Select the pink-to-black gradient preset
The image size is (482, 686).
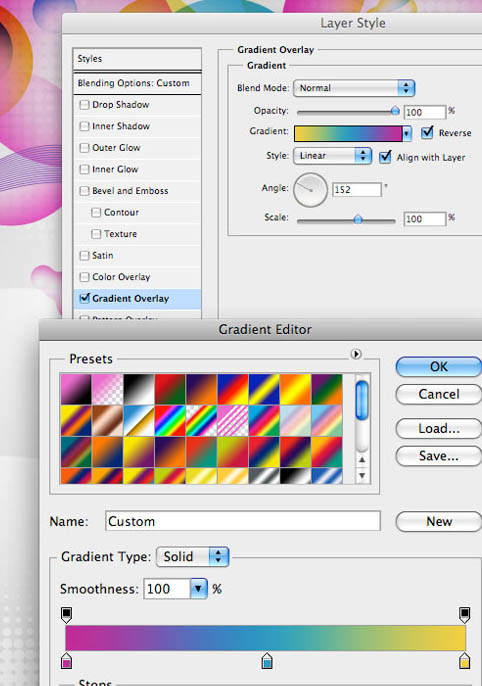(x=76, y=389)
